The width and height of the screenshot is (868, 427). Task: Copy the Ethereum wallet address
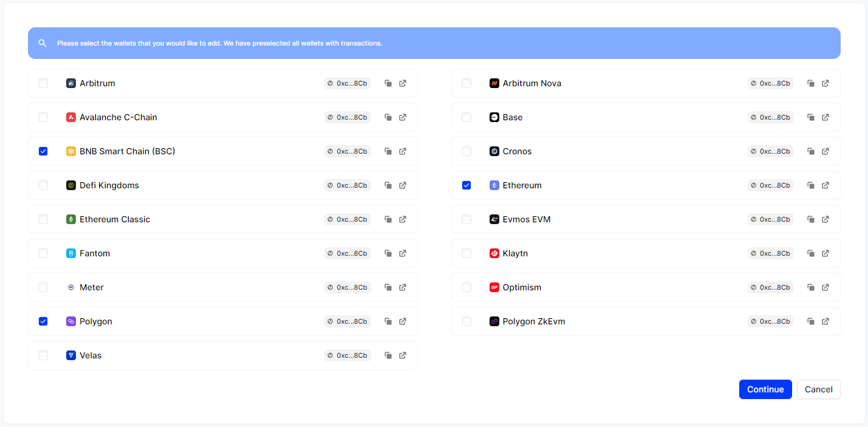pyautogui.click(x=811, y=185)
